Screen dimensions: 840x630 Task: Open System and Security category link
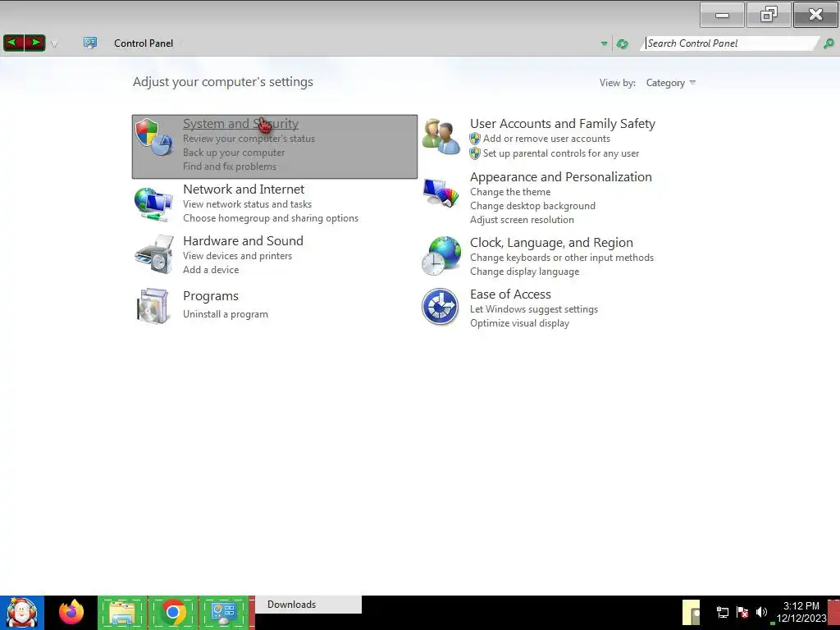[x=240, y=124]
